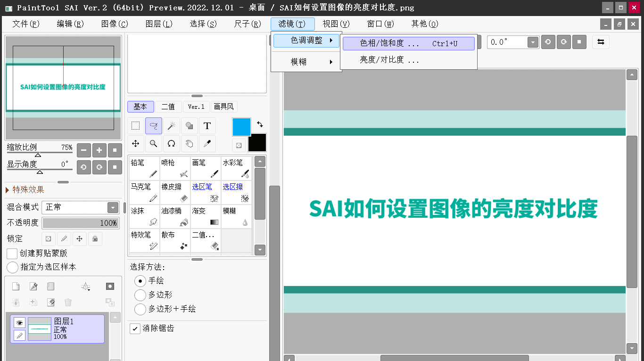Select the Rotate view tool
The width and height of the screenshot is (644, 361).
coord(171,143)
